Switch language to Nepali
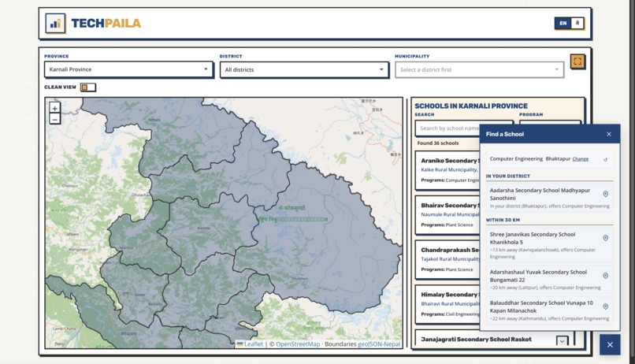The height and width of the screenshot is (364, 635). 577,23
